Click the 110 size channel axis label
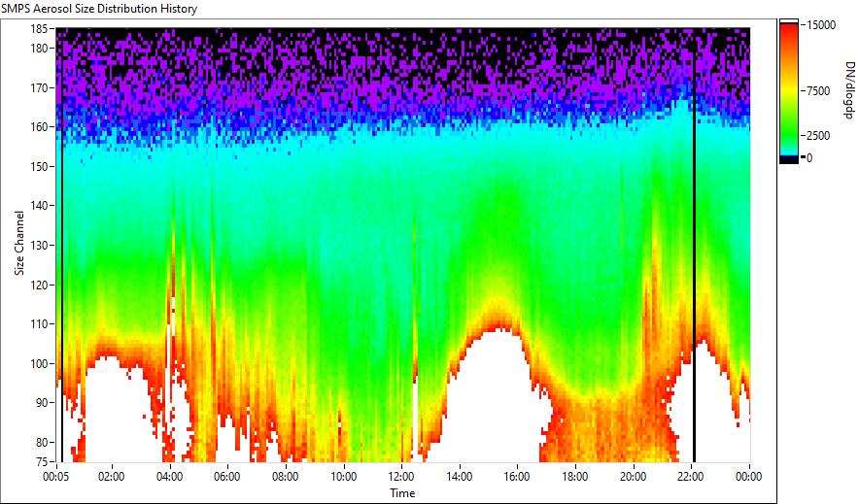Viewport: 859px width, 504px height. pyautogui.click(x=41, y=324)
